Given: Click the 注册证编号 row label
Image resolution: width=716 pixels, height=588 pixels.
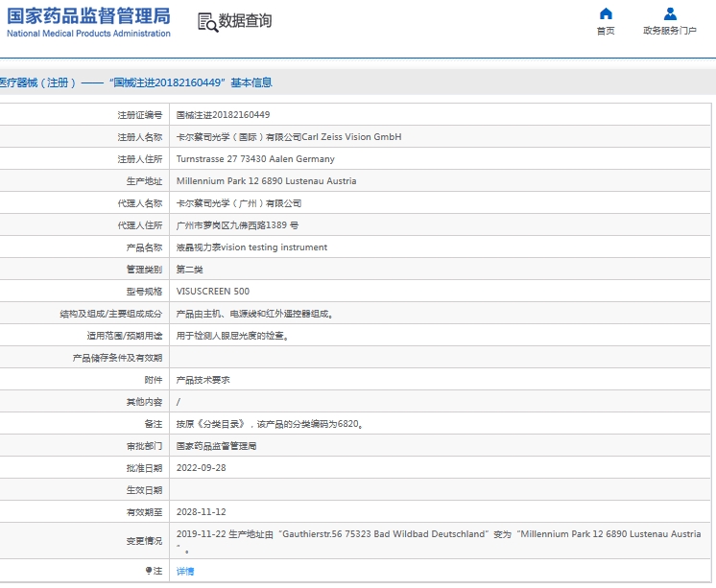Looking at the screenshot, I should tap(140, 115).
